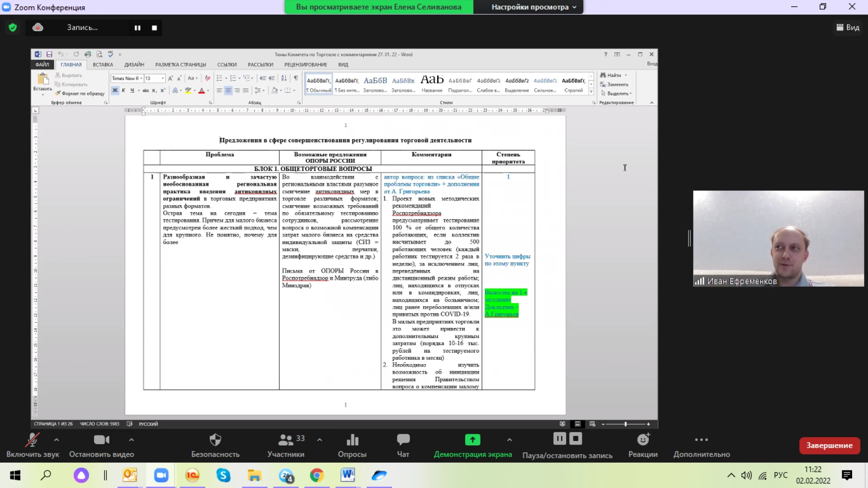Click Replace (Заменить) in Word
This screenshot has width=868, height=488.
(614, 85)
